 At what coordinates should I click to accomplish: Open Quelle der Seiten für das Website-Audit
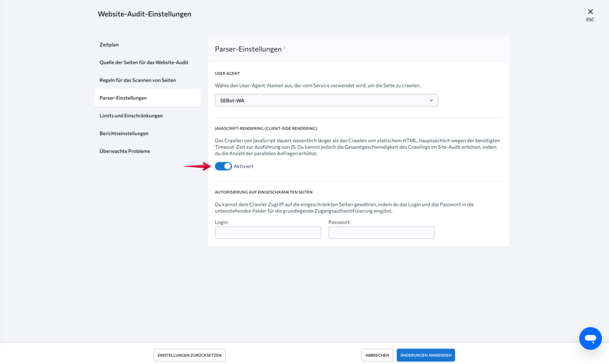[143, 62]
